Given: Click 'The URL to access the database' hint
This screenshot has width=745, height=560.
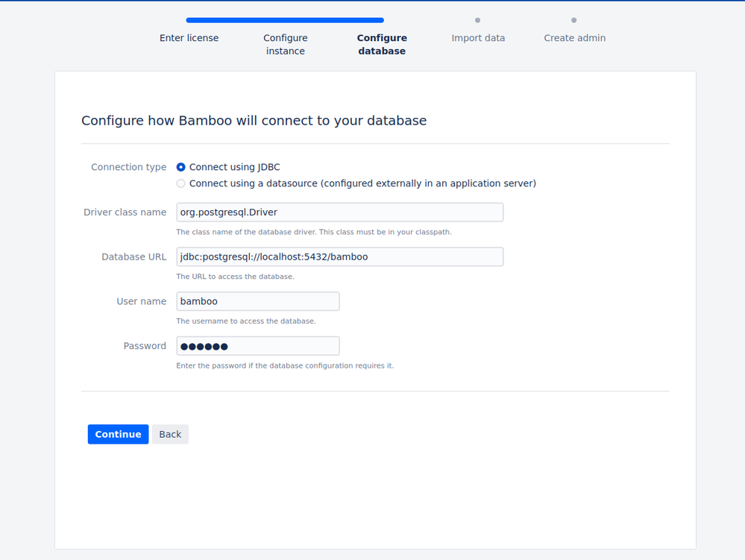Looking at the screenshot, I should [235, 277].
